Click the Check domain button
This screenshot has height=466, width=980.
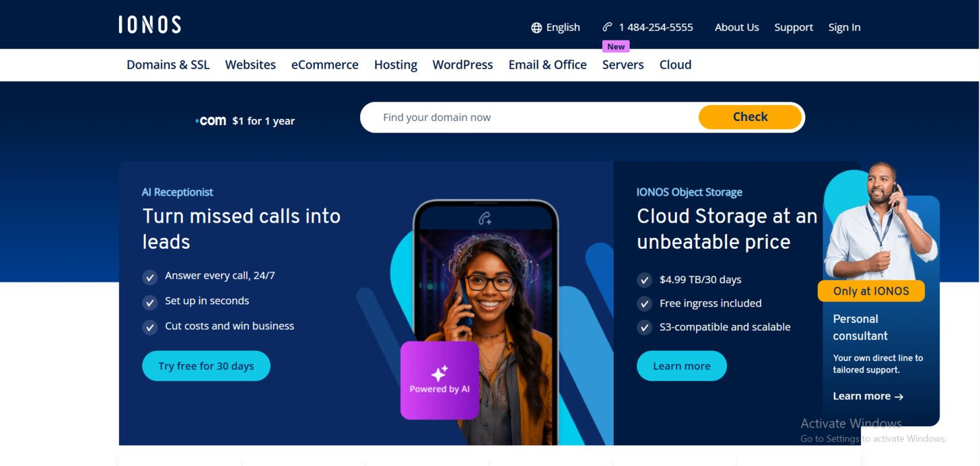coord(750,117)
